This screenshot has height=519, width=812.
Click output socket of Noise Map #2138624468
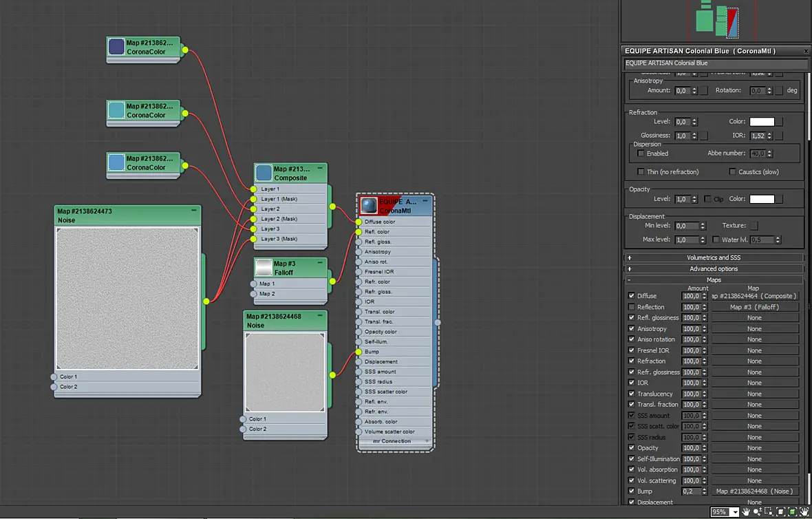click(x=332, y=374)
